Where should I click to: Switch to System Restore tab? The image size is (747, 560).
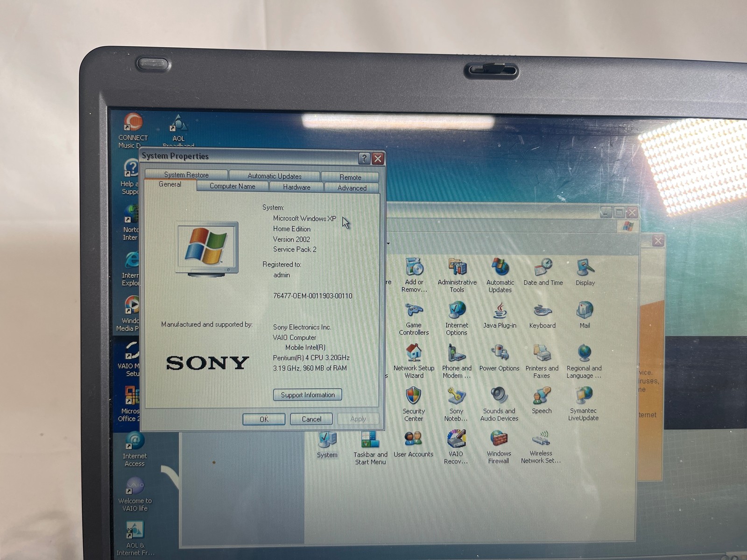(186, 175)
